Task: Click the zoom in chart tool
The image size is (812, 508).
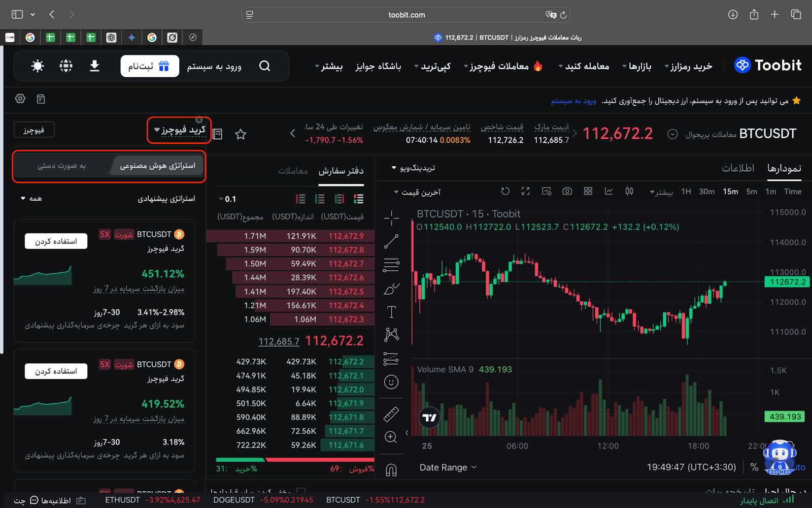Action: (391, 437)
